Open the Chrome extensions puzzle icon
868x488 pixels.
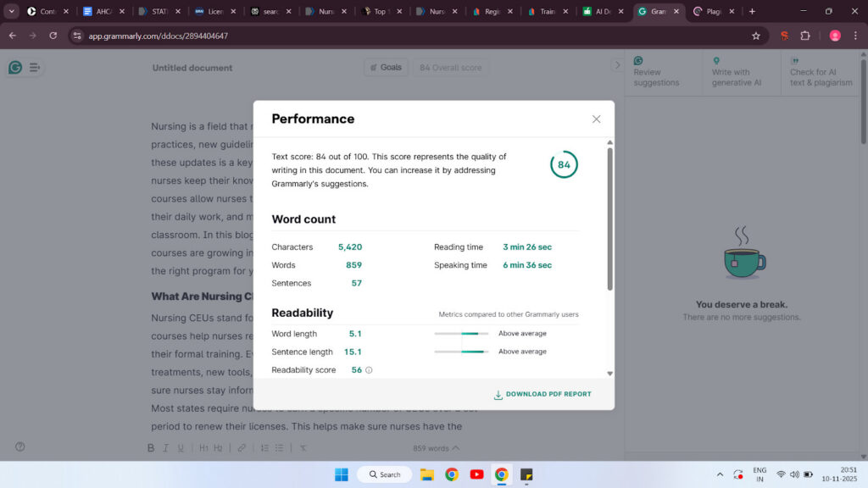805,36
